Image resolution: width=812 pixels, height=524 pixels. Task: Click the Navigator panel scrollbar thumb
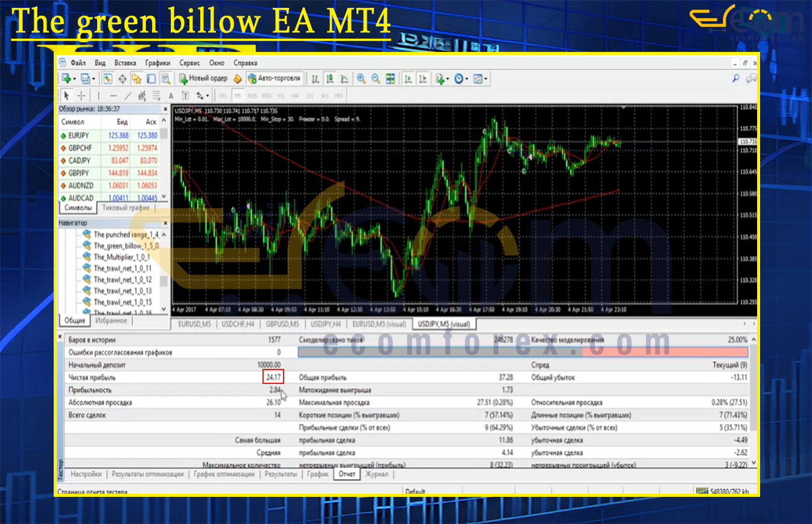pos(163,279)
